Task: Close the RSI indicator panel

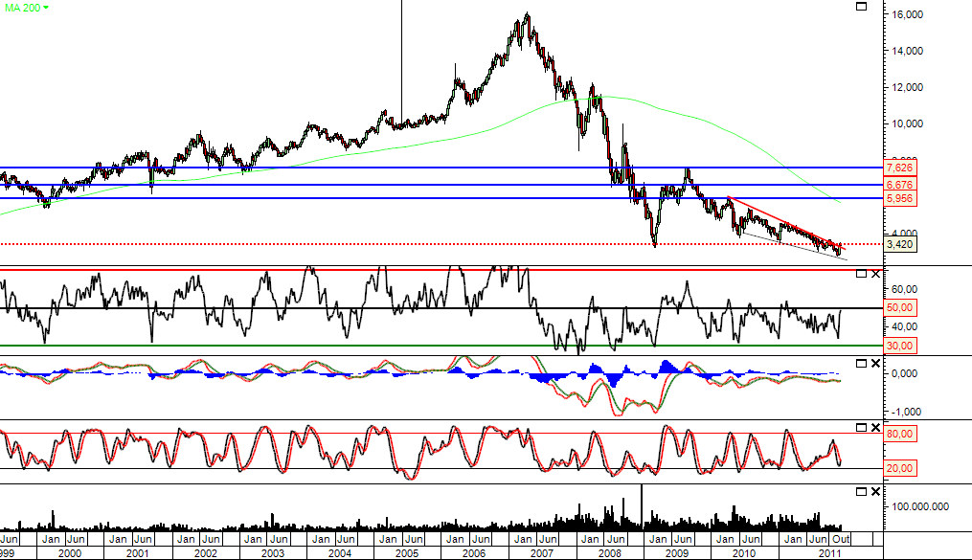Action: 876,274
